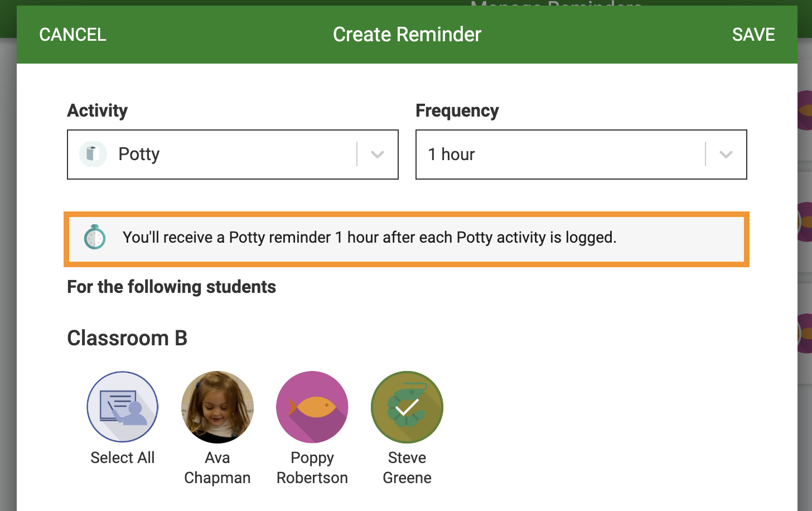The image size is (812, 511).
Task: Choose the Select All classroom icon
Action: [x=123, y=407]
